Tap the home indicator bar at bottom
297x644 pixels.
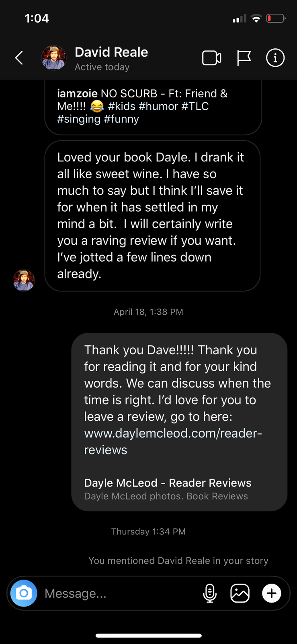[x=148, y=636]
